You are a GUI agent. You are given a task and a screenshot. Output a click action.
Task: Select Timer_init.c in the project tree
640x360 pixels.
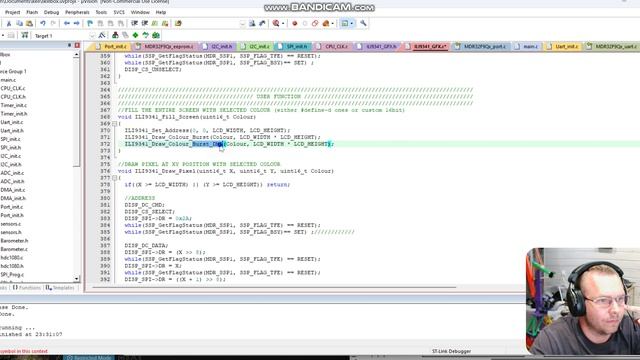(13, 105)
